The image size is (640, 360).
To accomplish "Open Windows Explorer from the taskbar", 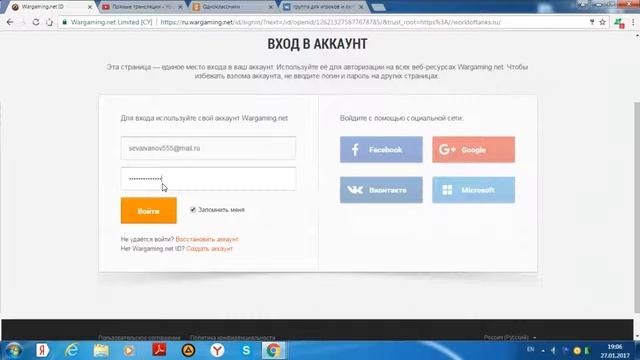I will 101,350.
